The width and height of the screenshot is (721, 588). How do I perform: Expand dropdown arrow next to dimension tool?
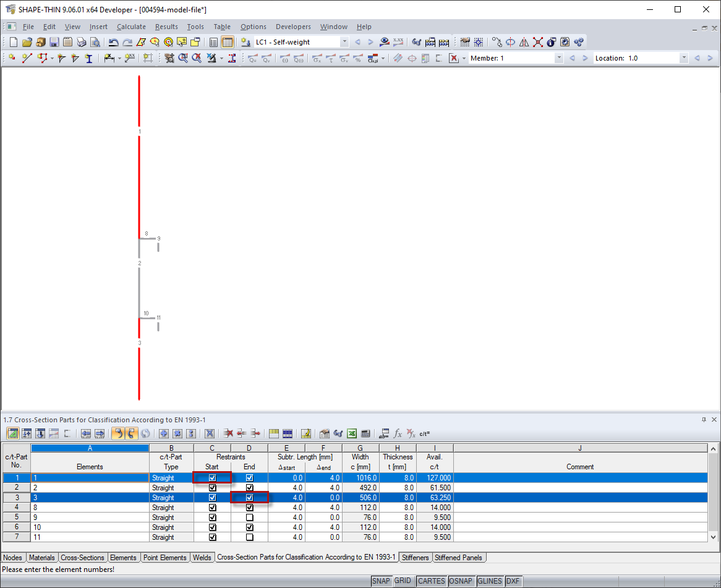click(x=119, y=58)
